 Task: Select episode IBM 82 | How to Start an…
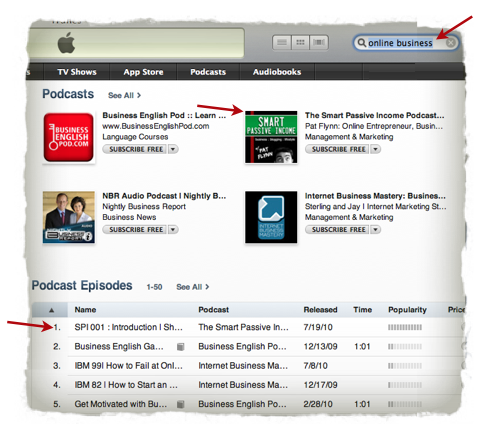point(126,385)
